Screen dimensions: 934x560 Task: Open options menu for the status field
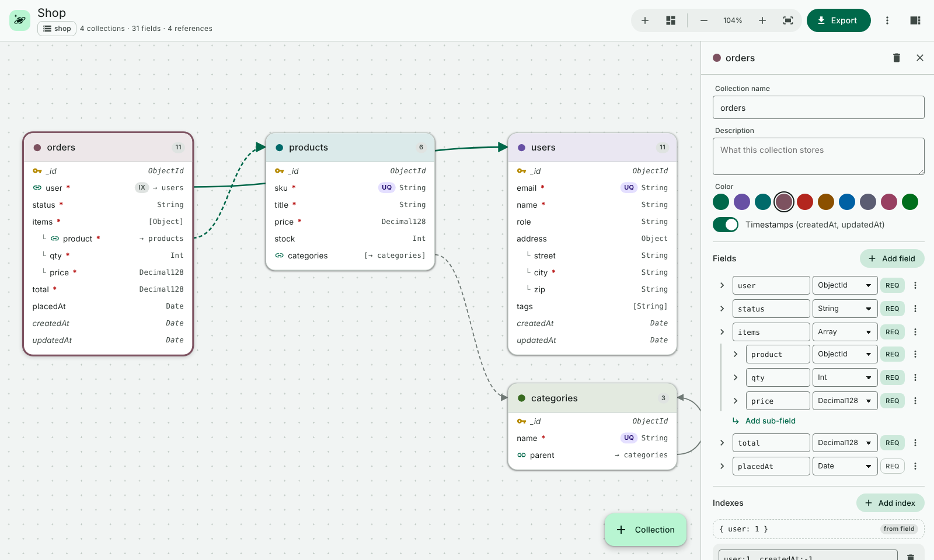click(915, 309)
